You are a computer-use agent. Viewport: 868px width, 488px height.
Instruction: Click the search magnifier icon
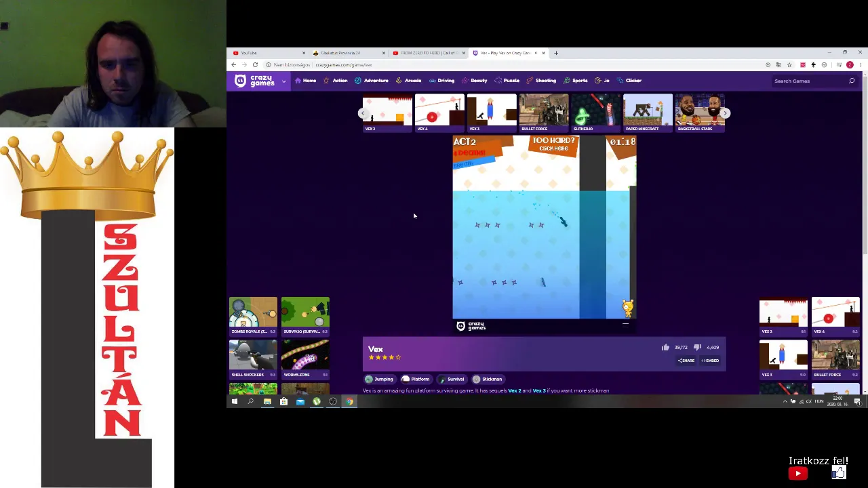coord(852,81)
